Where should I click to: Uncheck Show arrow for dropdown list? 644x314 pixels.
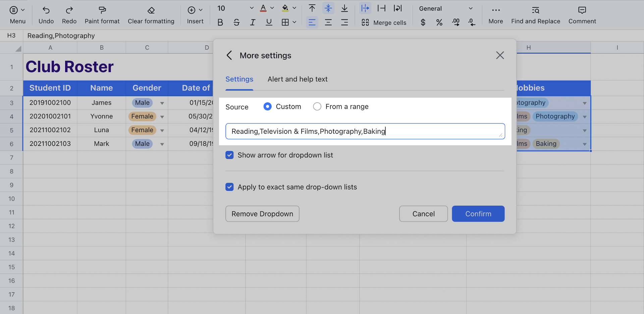click(229, 155)
